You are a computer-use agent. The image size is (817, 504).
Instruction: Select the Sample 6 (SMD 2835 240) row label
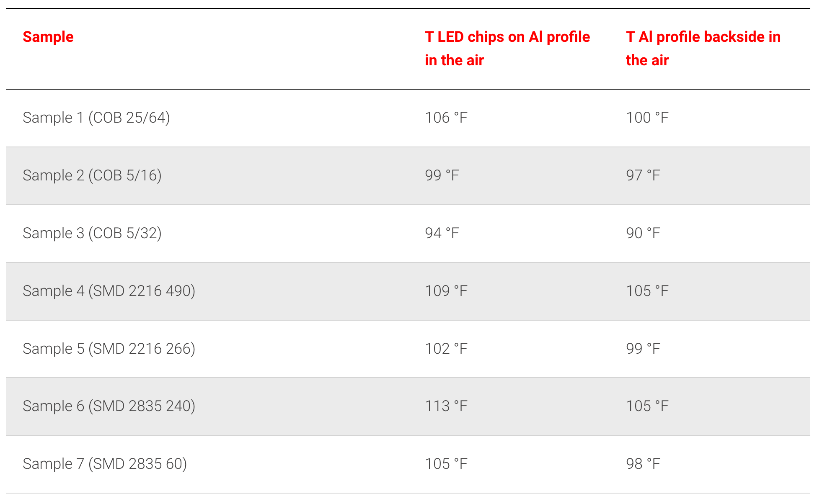(x=109, y=406)
